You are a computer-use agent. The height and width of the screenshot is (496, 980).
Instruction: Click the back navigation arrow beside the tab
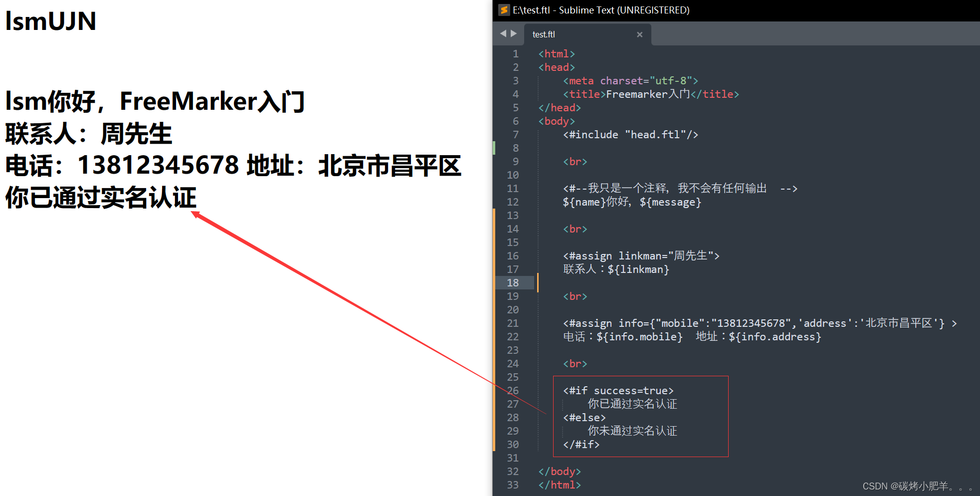503,33
